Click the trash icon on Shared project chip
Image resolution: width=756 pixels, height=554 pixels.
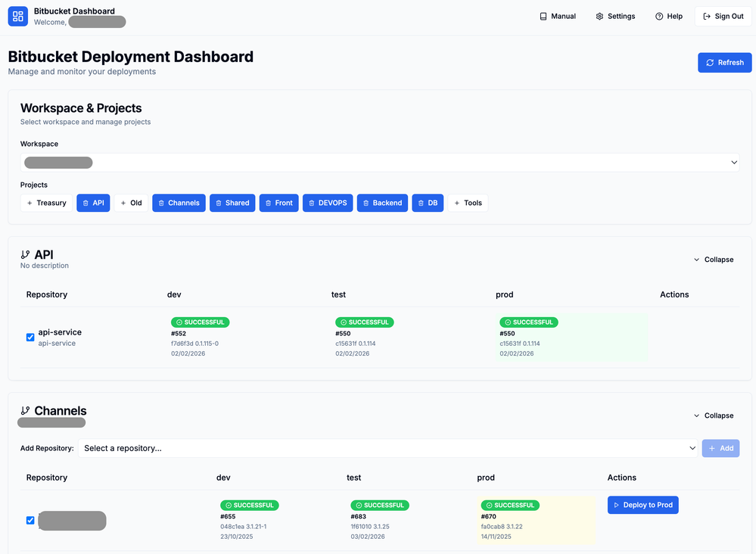(x=219, y=203)
